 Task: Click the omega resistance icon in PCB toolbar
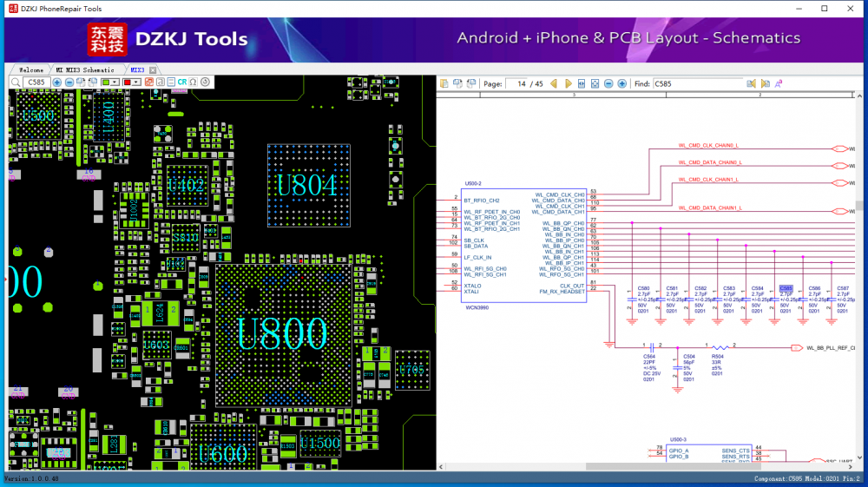194,82
